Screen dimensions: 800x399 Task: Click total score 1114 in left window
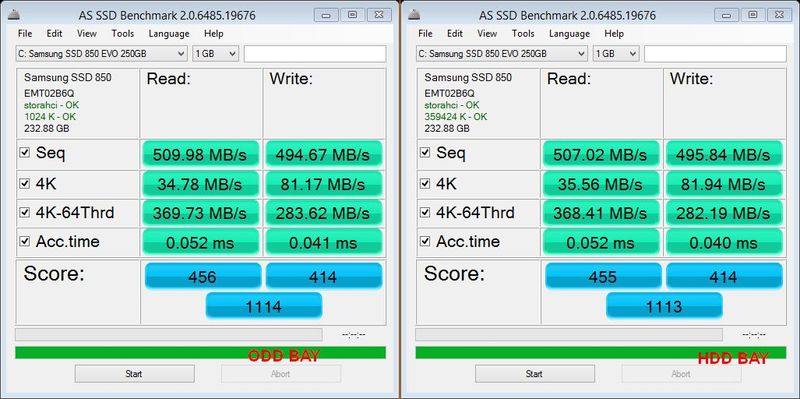[x=264, y=306]
